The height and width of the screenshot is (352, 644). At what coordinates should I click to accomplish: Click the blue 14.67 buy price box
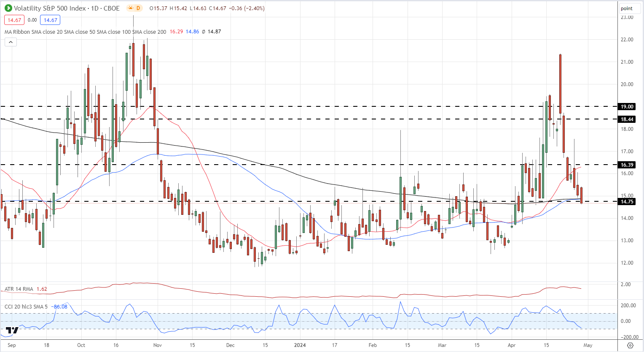(x=50, y=20)
